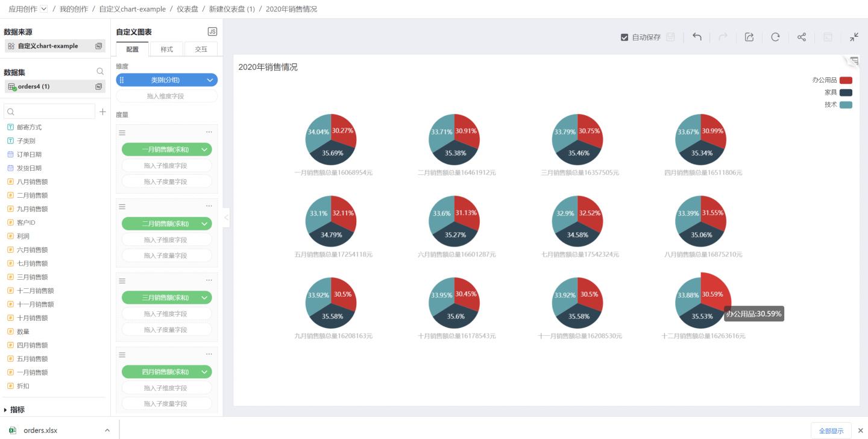This screenshot has height=439, width=868.
Task: Click the undo arrow in toolbar
Action: pos(697,37)
